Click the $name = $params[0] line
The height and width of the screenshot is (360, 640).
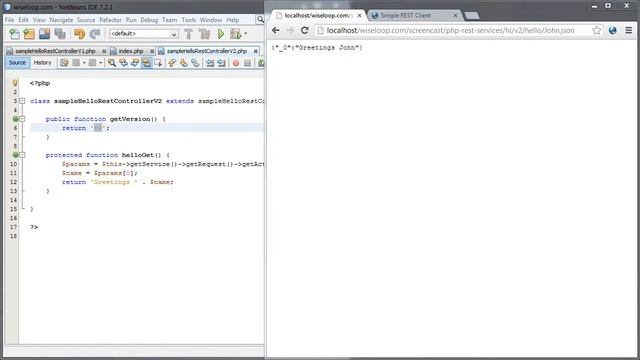click(100, 173)
